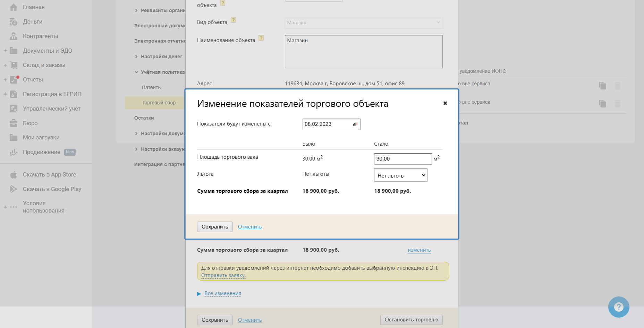Expand Документы и ЭДО sidebar group
This screenshot has height=328, width=644.
pos(5,51)
